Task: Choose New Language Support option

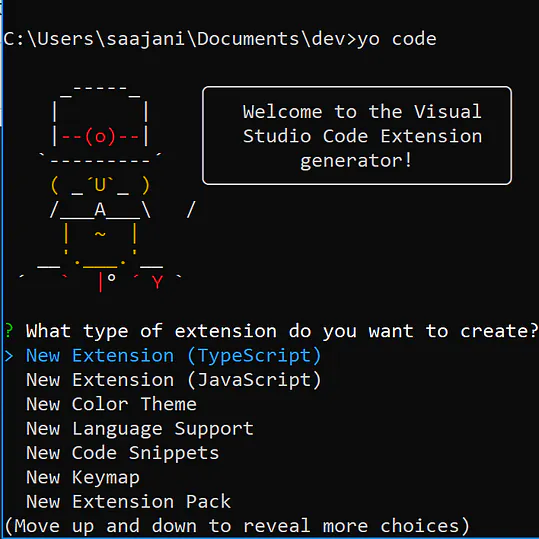Action: (140, 429)
